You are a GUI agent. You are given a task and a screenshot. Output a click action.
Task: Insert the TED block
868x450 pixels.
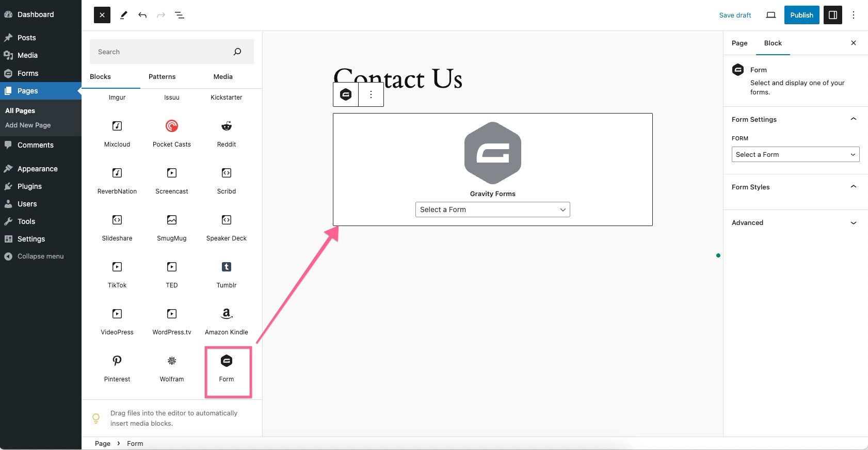point(172,275)
